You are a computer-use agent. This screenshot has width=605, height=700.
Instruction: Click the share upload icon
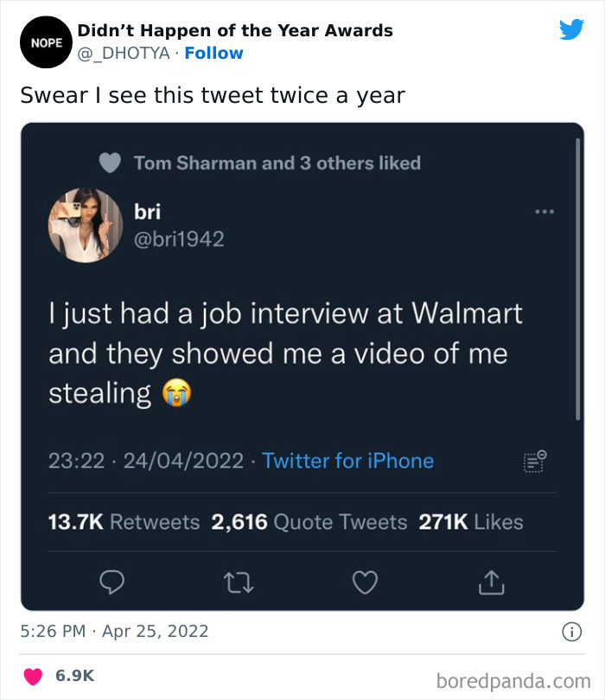tap(491, 584)
